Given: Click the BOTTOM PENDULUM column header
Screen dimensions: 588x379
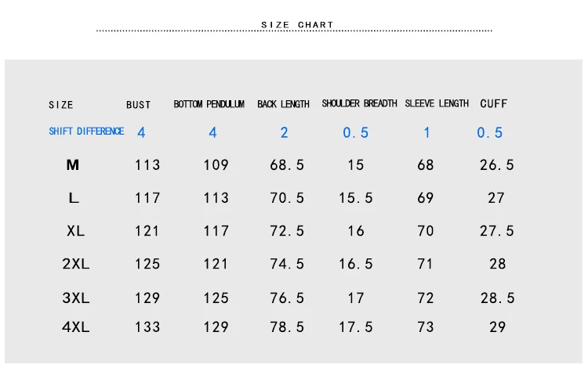Looking at the screenshot, I should (x=209, y=104).
